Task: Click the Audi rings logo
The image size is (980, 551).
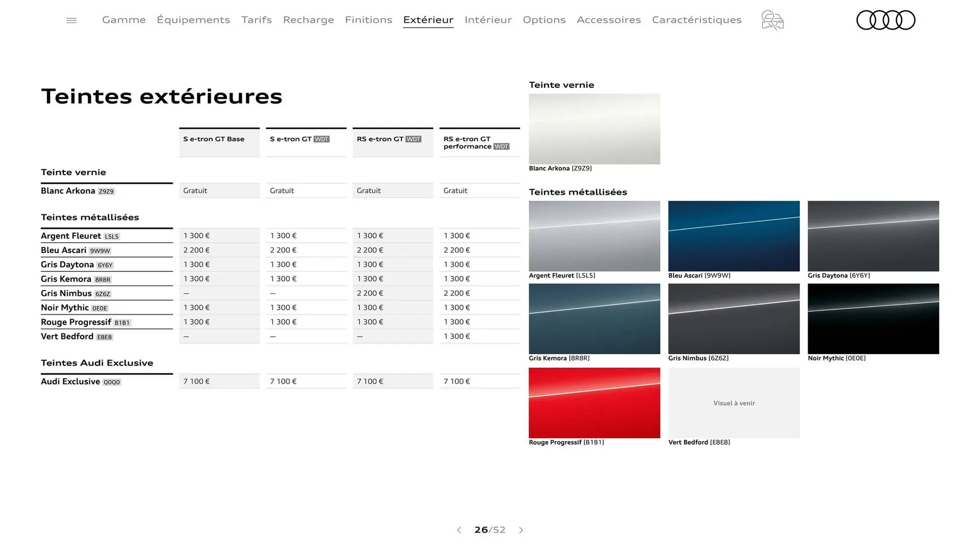Action: [886, 20]
